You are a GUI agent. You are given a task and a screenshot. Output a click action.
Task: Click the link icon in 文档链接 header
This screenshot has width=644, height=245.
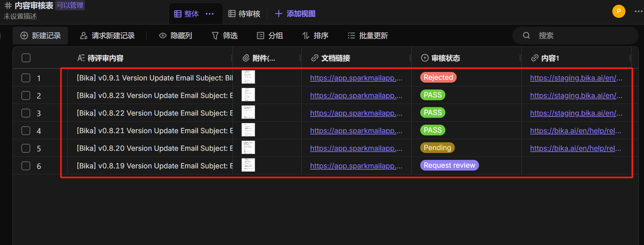click(x=315, y=58)
